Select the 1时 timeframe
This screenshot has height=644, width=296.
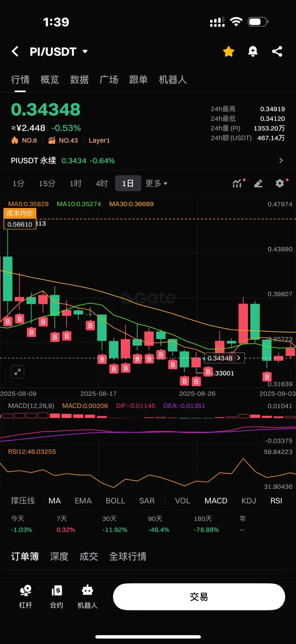[x=75, y=184]
